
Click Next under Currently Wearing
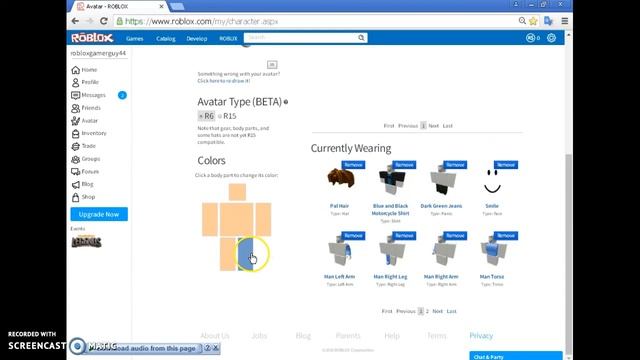(438, 311)
